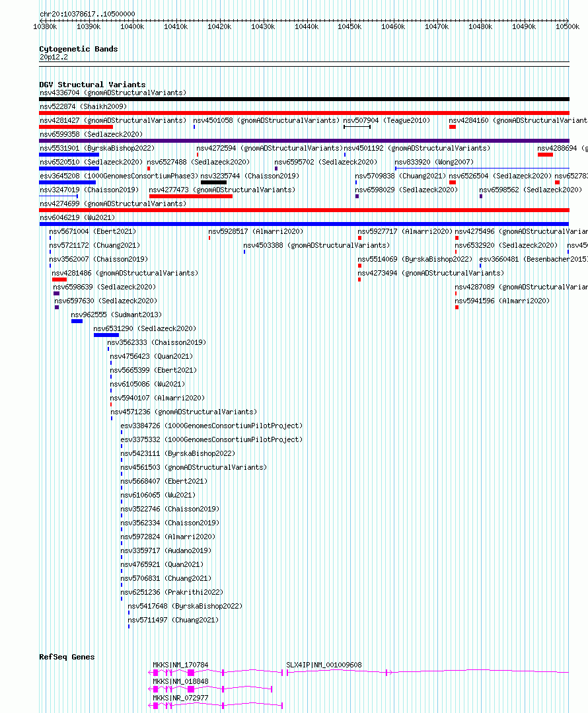Click nsv4571236 gnomAD variant label

(x=184, y=412)
